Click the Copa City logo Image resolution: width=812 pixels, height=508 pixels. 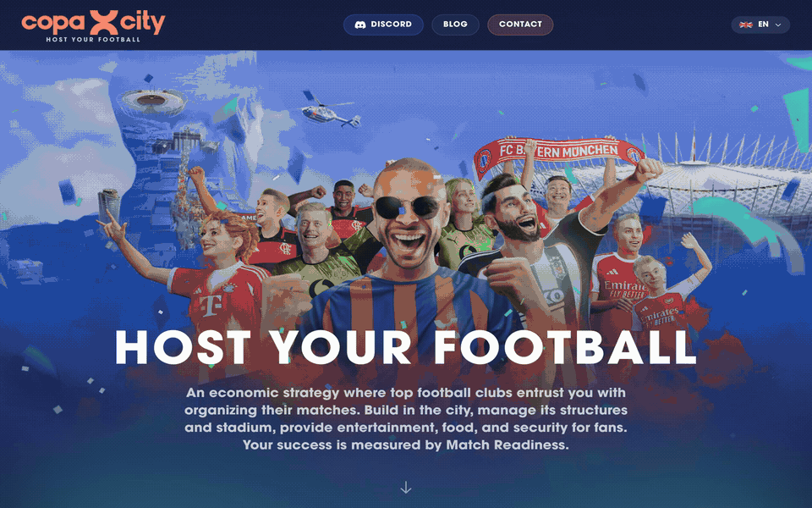point(93,25)
